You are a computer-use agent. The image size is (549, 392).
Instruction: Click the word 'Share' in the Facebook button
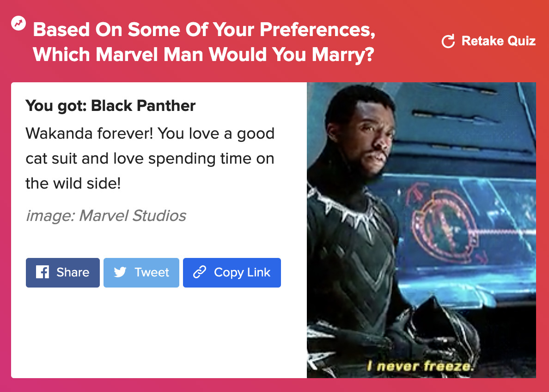tap(73, 272)
